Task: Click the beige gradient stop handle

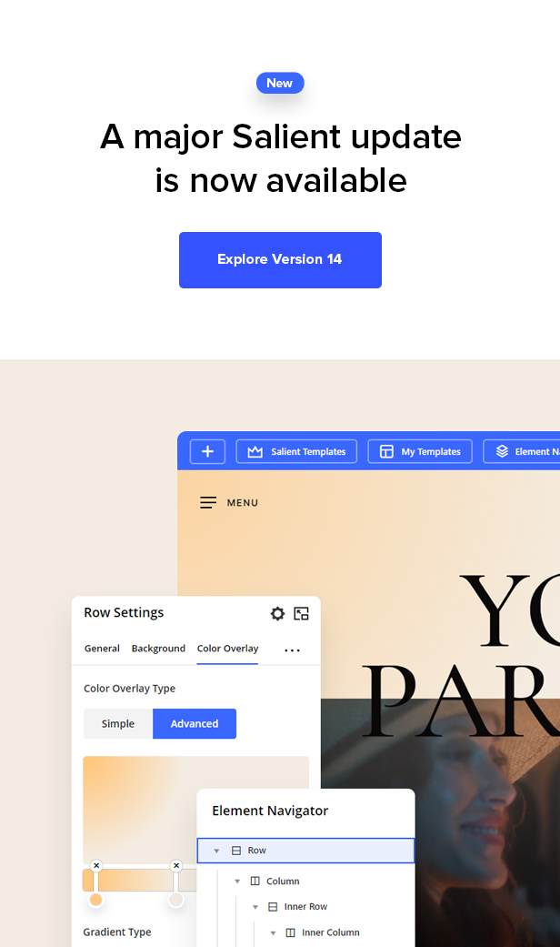Action: click(x=175, y=900)
